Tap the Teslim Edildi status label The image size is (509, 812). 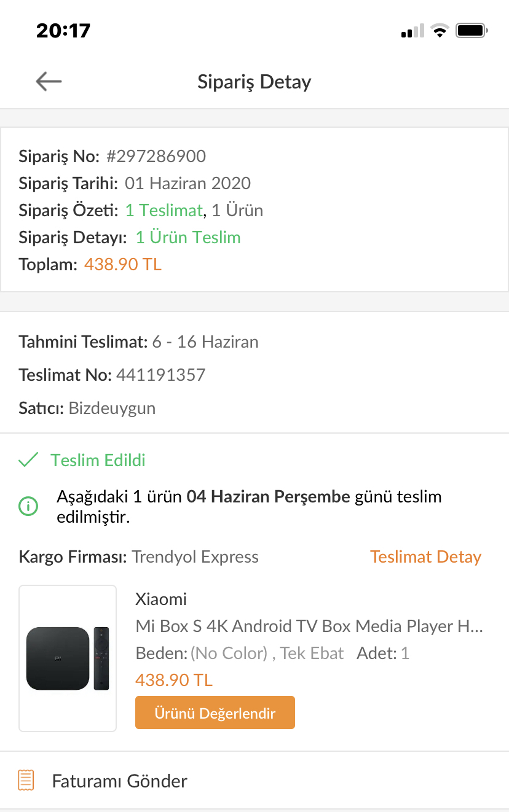pyautogui.click(x=98, y=461)
